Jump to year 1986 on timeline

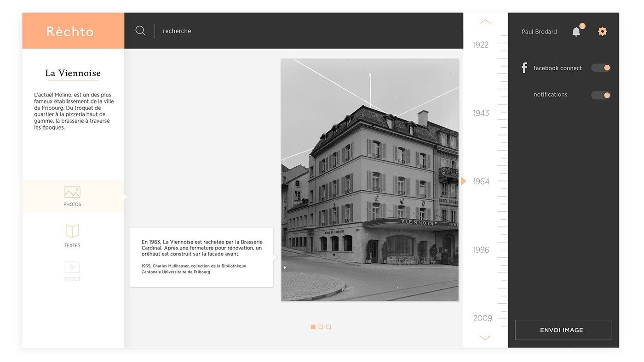point(481,250)
